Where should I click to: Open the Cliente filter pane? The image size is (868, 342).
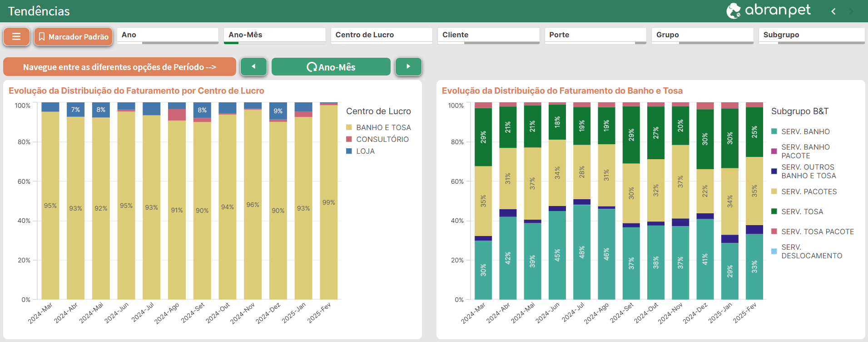coord(488,35)
